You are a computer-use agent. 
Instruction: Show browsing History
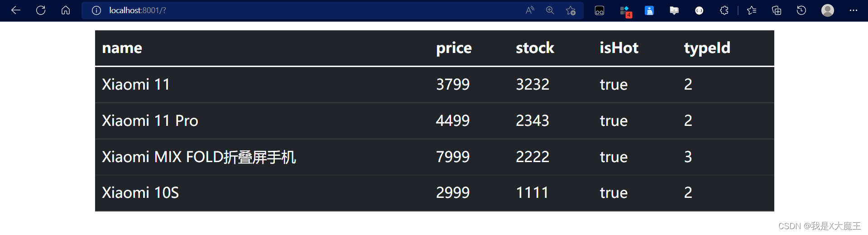click(x=801, y=10)
